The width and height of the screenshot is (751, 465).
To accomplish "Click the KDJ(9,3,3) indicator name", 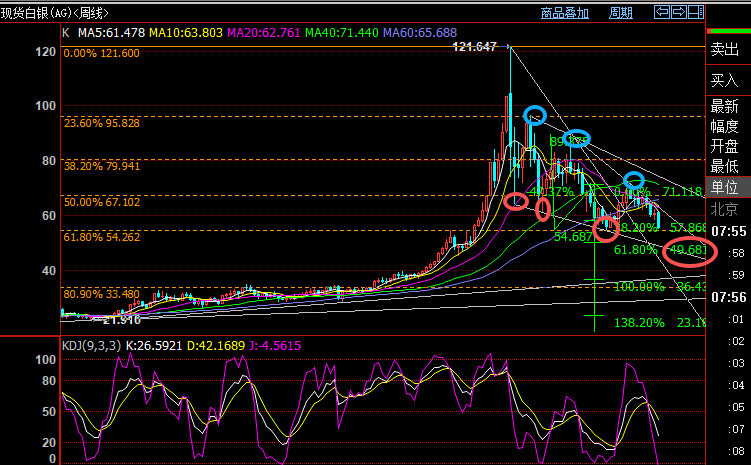I will click(91, 346).
